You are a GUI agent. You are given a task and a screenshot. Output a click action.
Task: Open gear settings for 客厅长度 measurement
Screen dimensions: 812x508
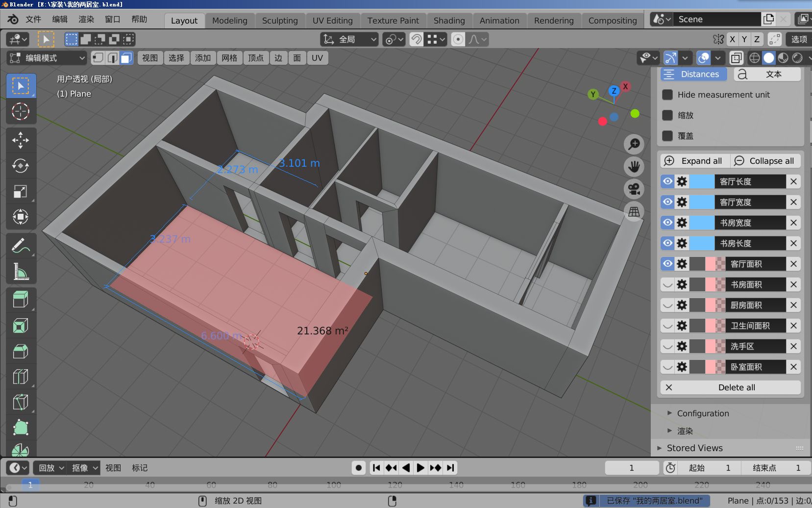681,181
